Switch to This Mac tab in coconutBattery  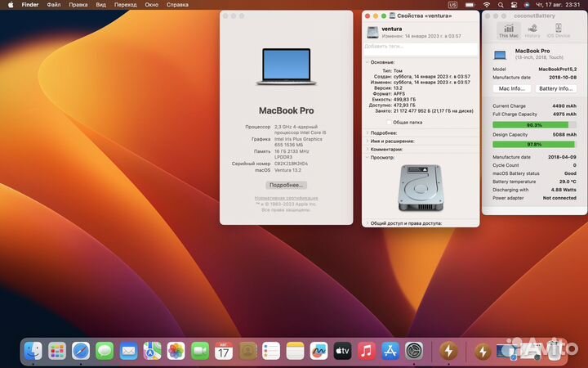509,30
